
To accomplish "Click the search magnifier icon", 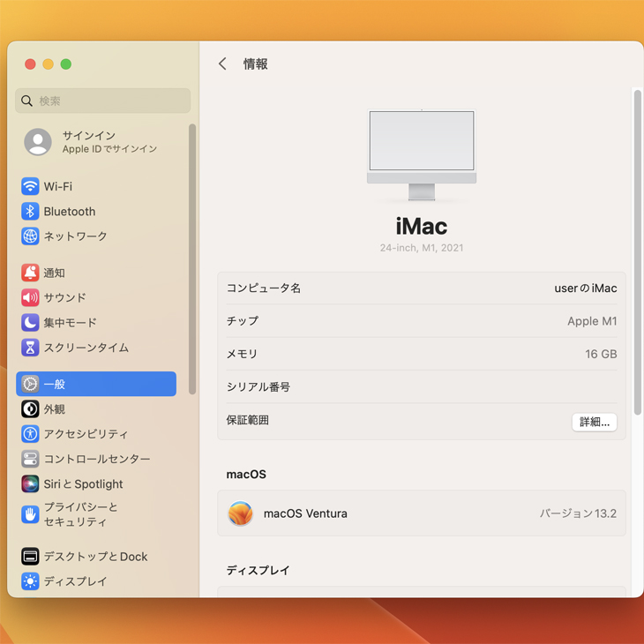I will point(26,101).
